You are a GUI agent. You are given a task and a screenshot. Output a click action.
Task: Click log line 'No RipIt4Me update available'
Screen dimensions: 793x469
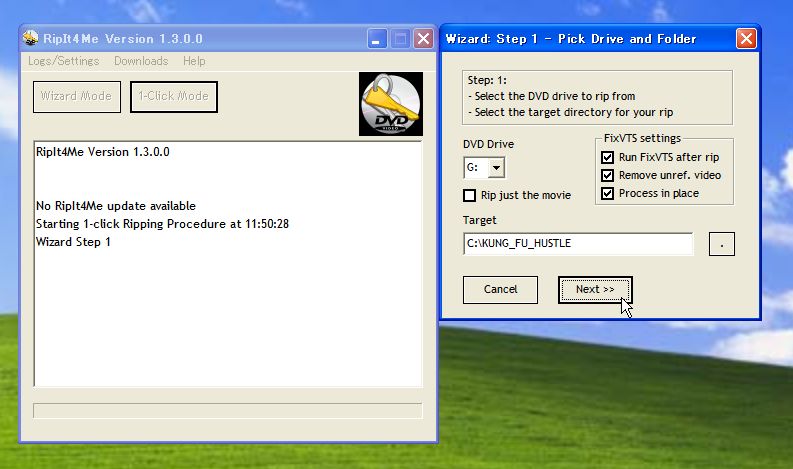point(116,206)
